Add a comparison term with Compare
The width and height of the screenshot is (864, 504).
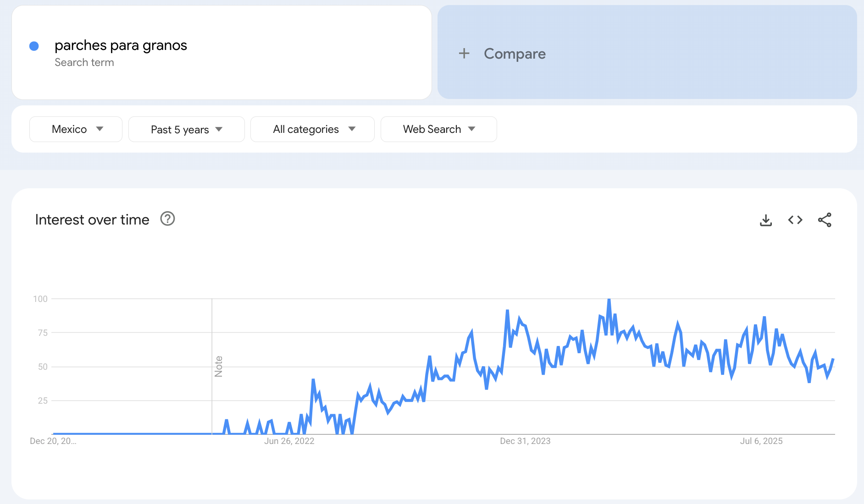tap(515, 54)
